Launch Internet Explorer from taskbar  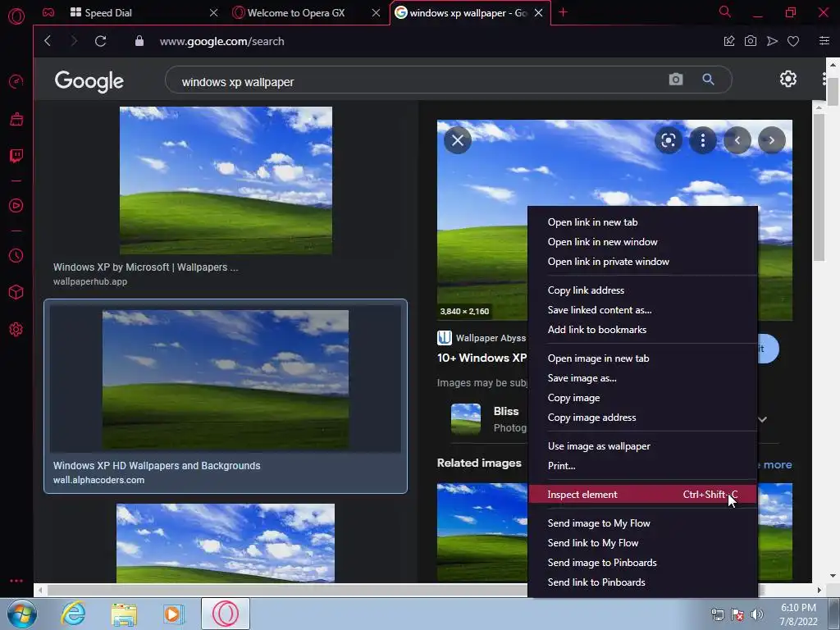pos(73,614)
